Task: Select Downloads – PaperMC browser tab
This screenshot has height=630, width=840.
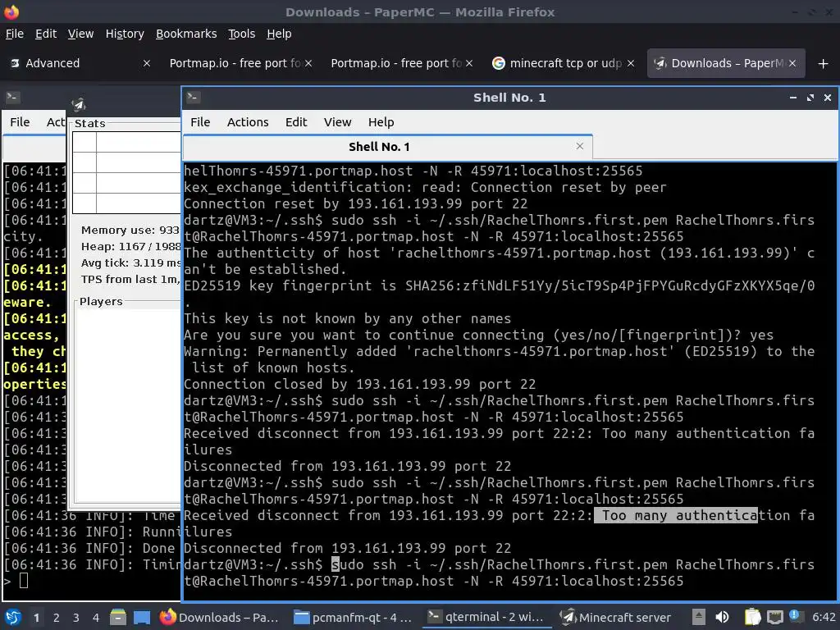Action: (725, 63)
